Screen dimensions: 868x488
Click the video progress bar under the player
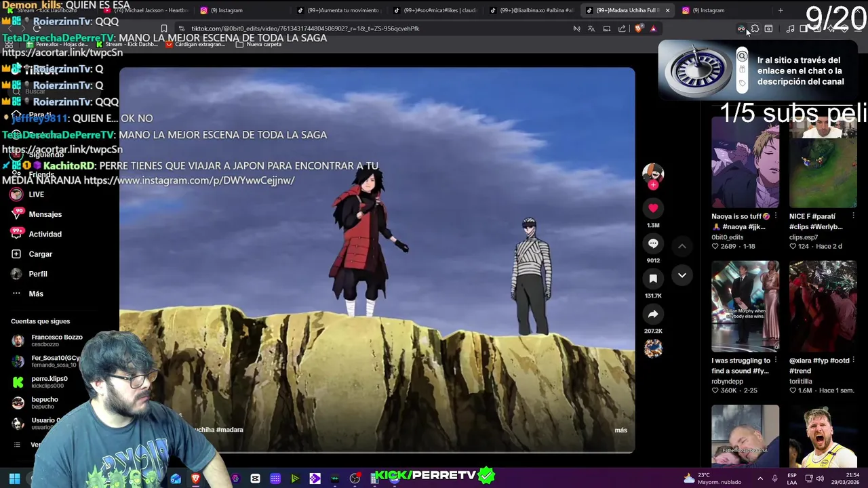click(377, 451)
